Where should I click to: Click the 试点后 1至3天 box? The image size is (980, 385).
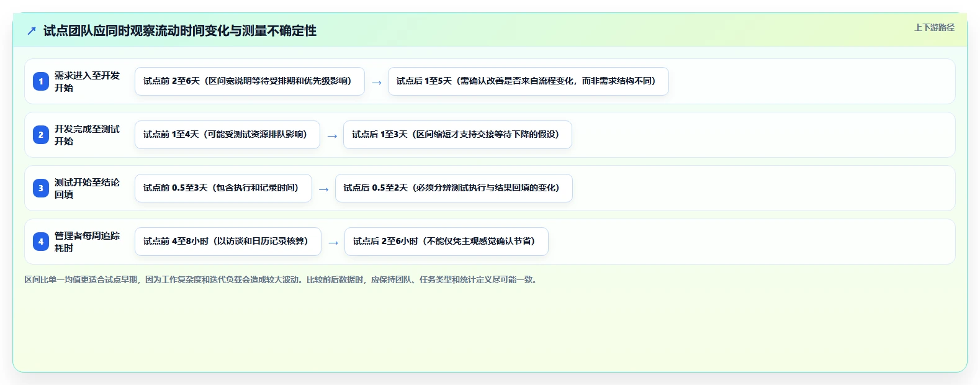point(457,135)
